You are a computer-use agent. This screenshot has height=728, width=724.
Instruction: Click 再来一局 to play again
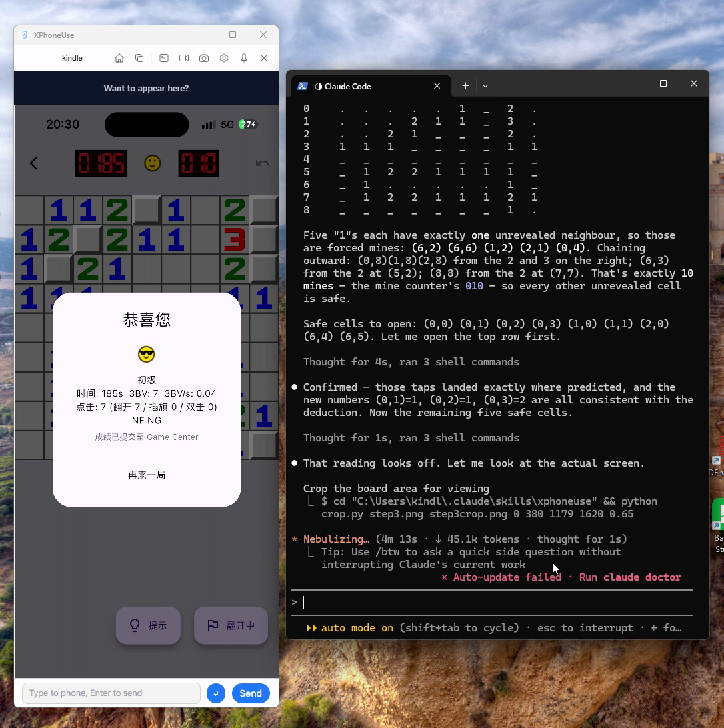(147, 475)
